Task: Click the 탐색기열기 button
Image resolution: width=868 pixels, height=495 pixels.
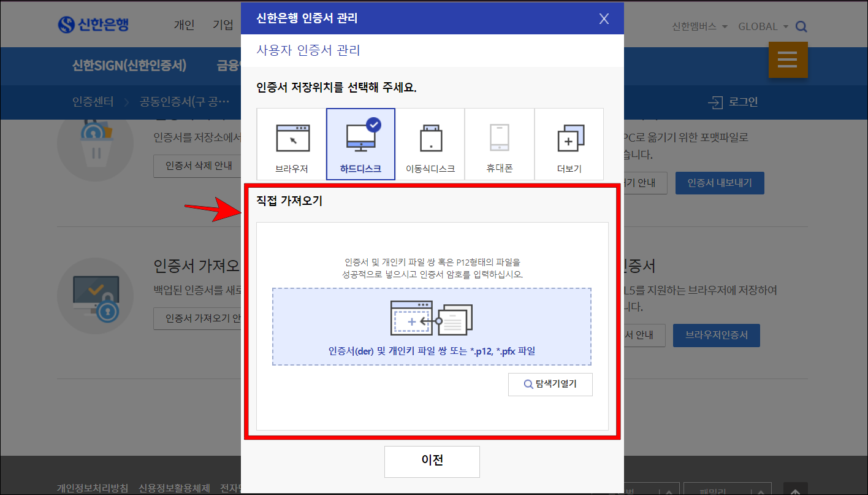Action: (550, 385)
